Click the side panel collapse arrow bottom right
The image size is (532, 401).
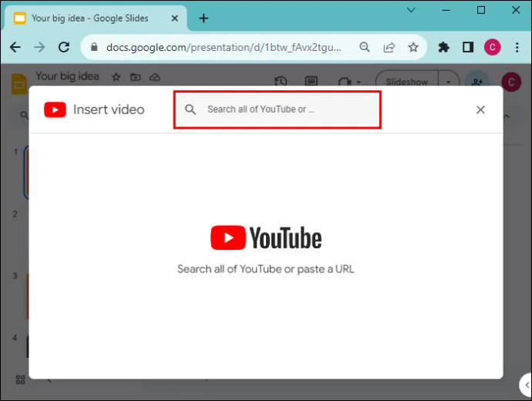pyautogui.click(x=527, y=385)
